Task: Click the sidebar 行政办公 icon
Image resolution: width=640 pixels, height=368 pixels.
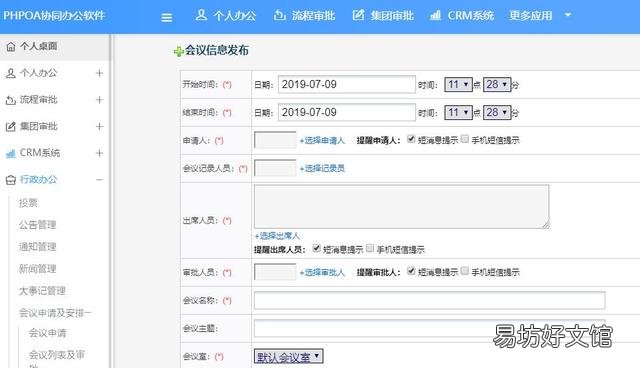Action: pyautogui.click(x=11, y=180)
